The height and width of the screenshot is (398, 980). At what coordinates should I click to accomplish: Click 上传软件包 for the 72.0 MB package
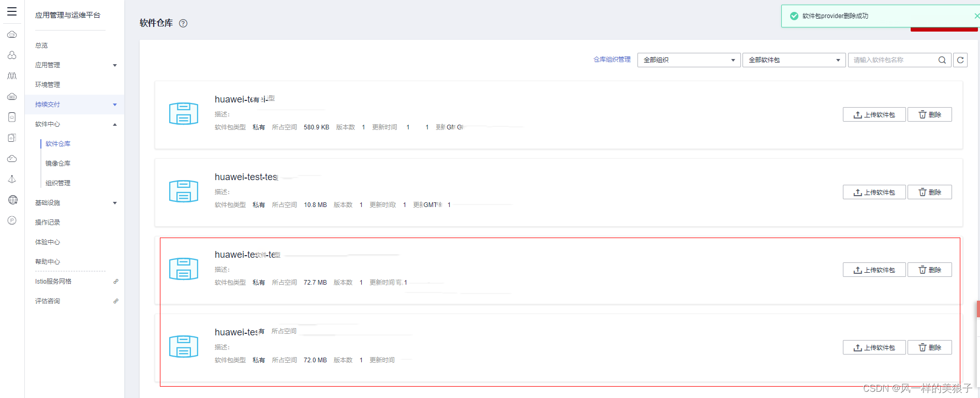(874, 347)
